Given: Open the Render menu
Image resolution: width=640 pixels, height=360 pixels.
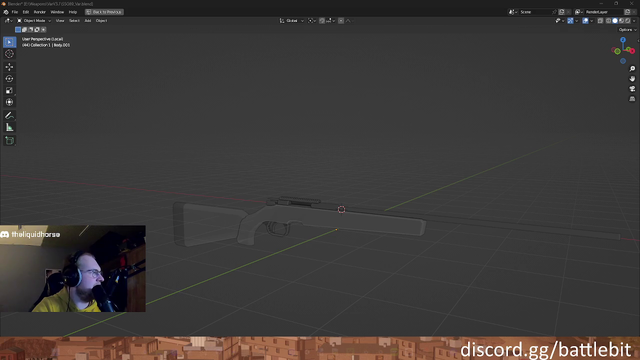Looking at the screenshot, I should (x=40, y=12).
